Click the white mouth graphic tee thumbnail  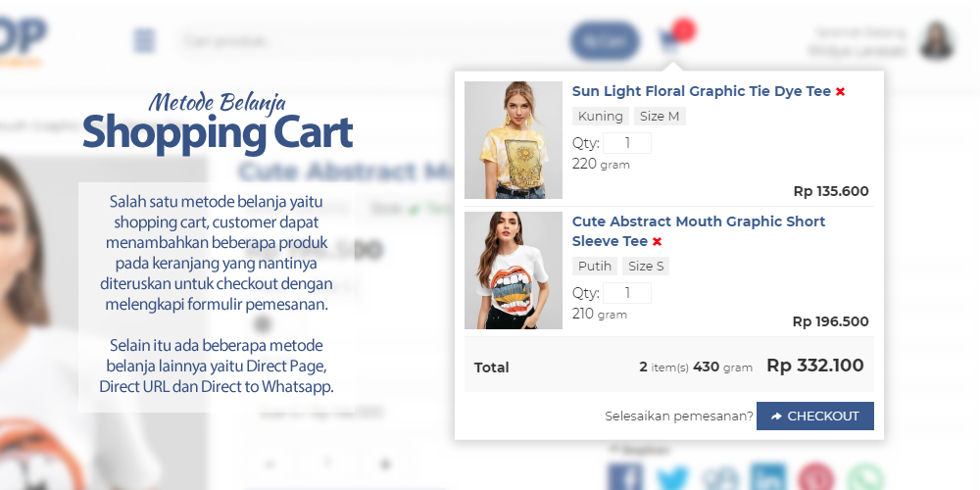[514, 270]
